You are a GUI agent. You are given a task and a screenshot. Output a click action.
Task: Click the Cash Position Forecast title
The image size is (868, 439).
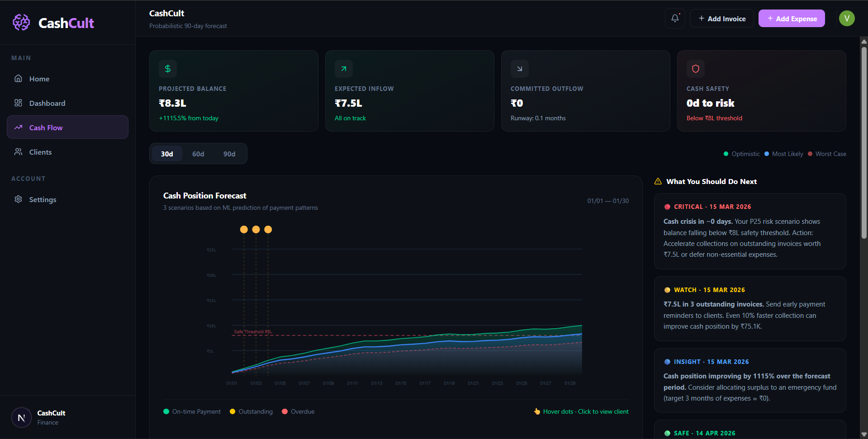(204, 195)
